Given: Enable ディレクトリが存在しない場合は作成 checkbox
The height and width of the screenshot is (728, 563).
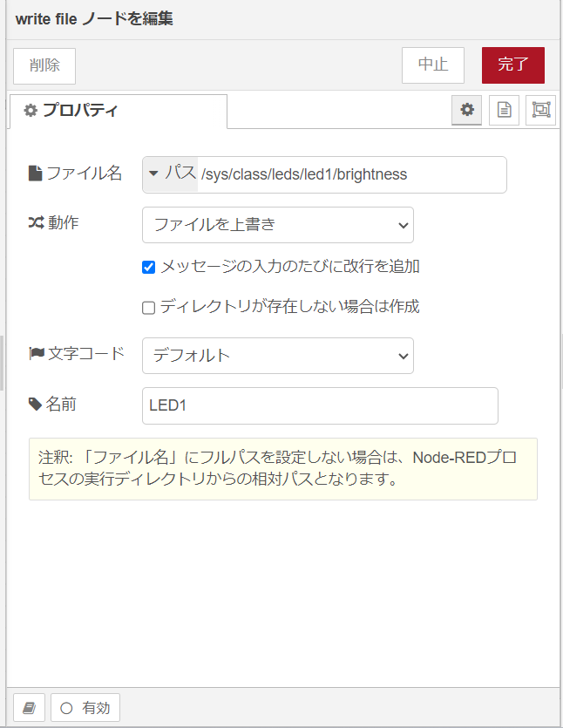Looking at the screenshot, I should click(x=148, y=308).
